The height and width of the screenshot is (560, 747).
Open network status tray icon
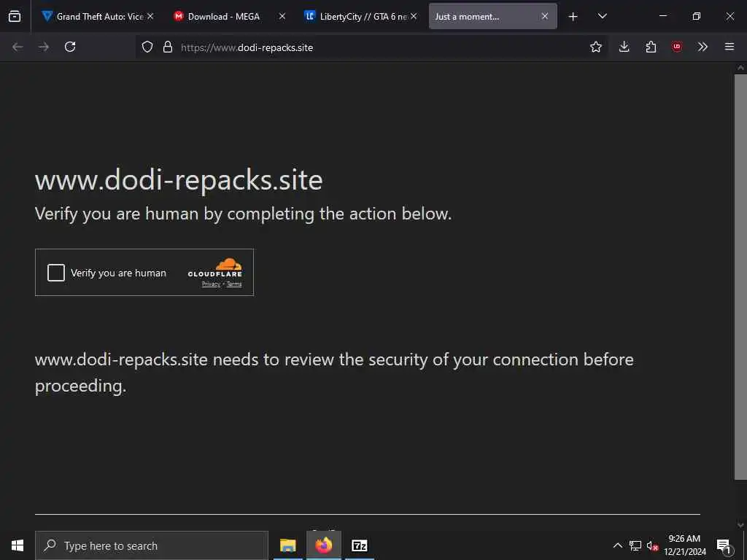(635, 545)
